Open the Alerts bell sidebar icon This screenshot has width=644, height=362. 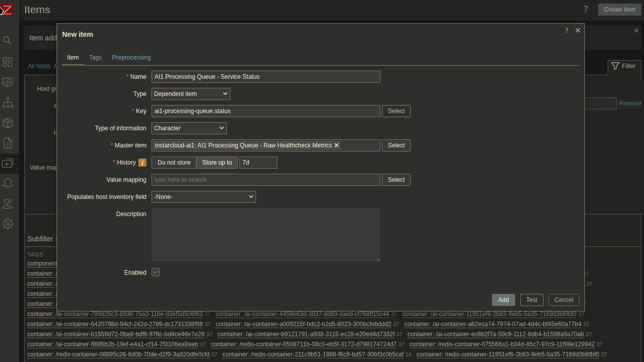[8, 183]
